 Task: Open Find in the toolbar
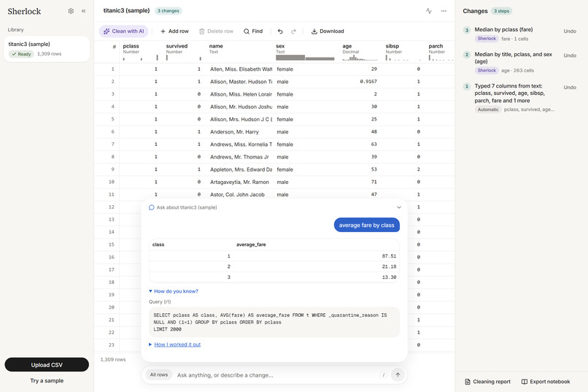click(253, 31)
